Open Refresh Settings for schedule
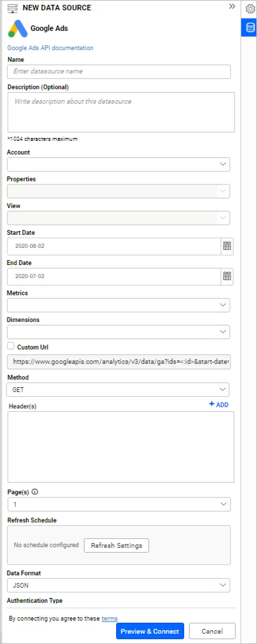Screen dimensions: 257x644 tap(116, 545)
